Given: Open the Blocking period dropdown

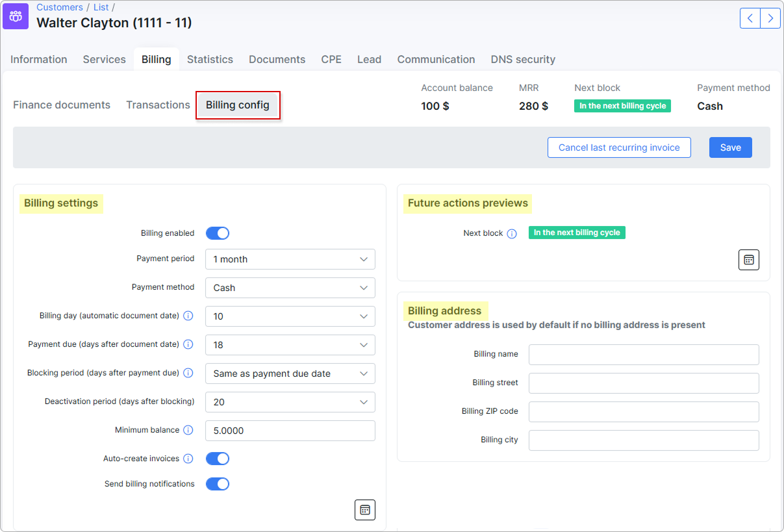Looking at the screenshot, I should pyautogui.click(x=290, y=374).
